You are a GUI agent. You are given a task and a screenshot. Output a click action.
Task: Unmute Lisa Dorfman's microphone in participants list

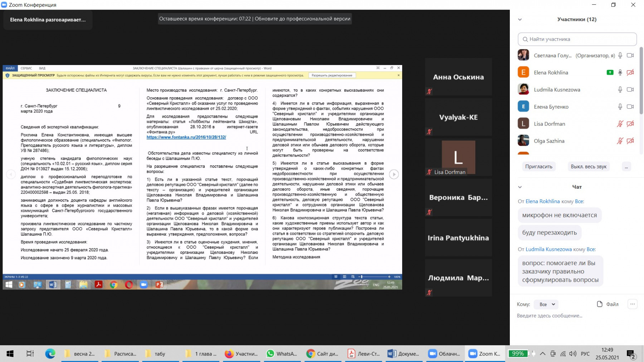(620, 124)
